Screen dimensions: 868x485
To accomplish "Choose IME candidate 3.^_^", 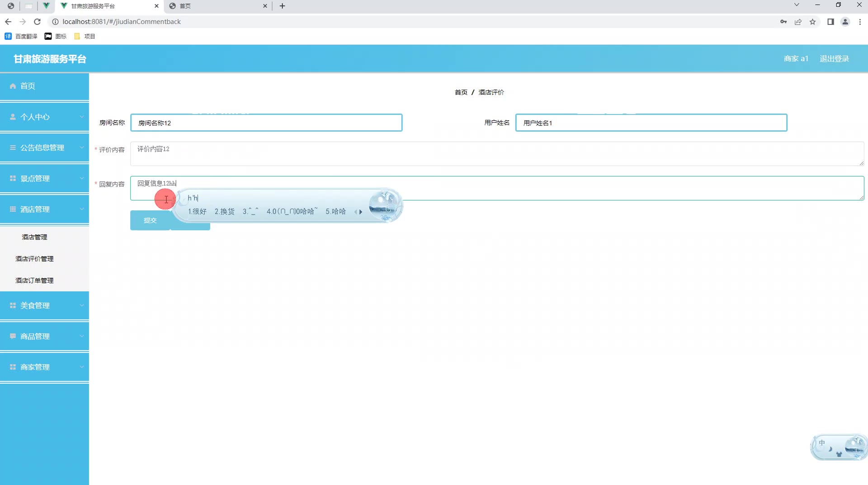I will tap(250, 212).
